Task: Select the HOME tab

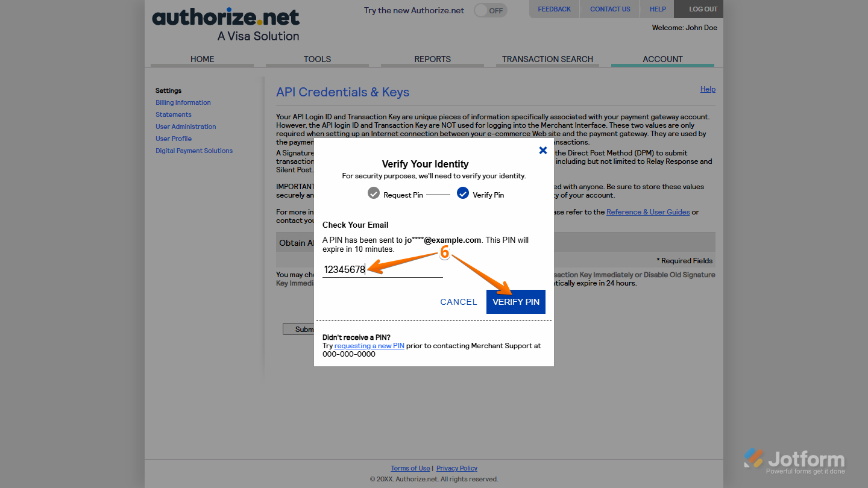Action: [202, 58]
